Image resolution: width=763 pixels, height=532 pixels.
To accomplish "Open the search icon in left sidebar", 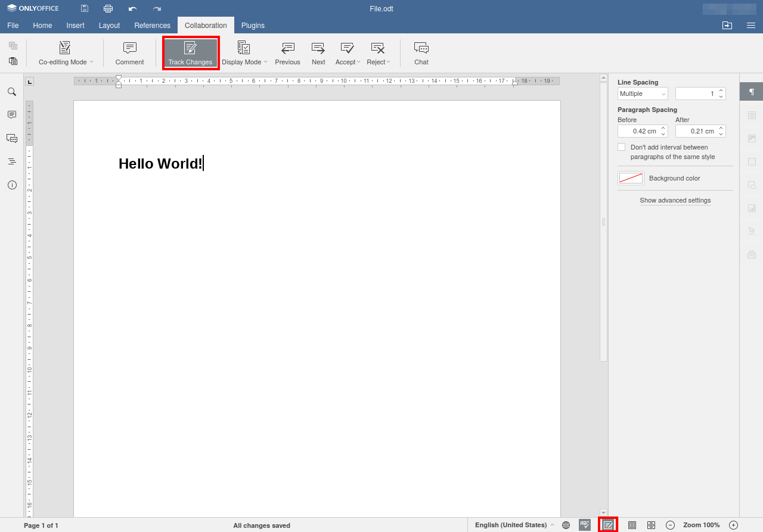I will [x=12, y=92].
